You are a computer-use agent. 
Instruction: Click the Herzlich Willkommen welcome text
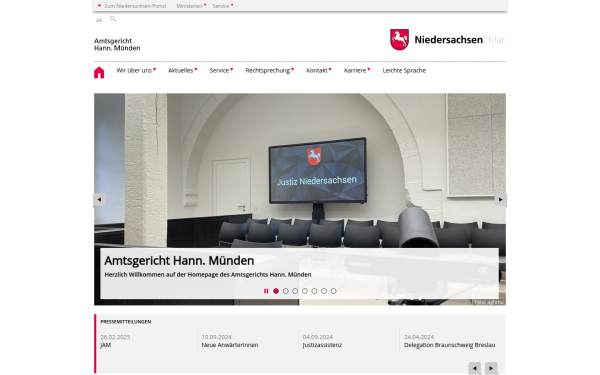pos(208,275)
